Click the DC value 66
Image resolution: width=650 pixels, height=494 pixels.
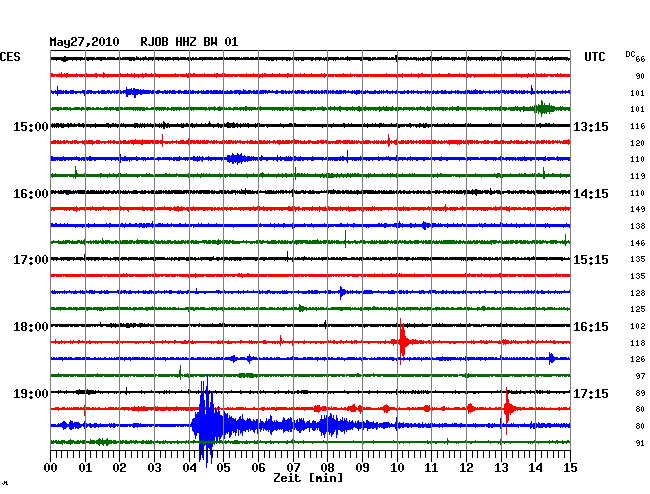(x=640, y=59)
